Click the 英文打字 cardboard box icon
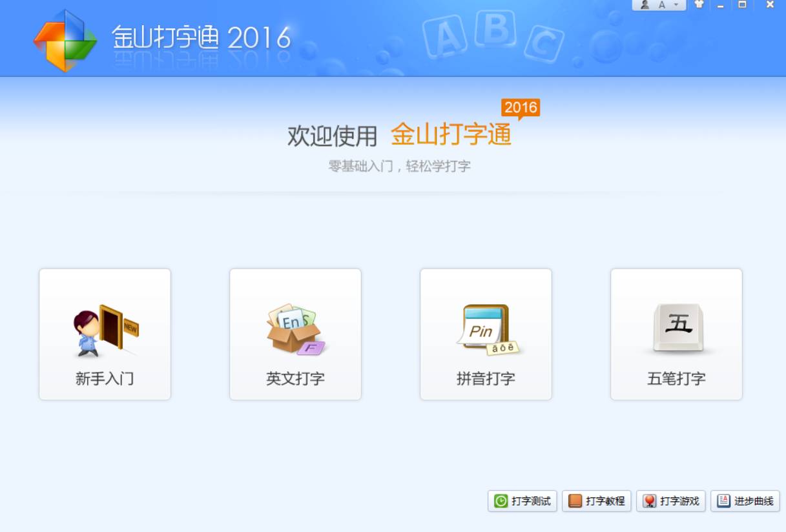786x532 pixels. pos(295,330)
